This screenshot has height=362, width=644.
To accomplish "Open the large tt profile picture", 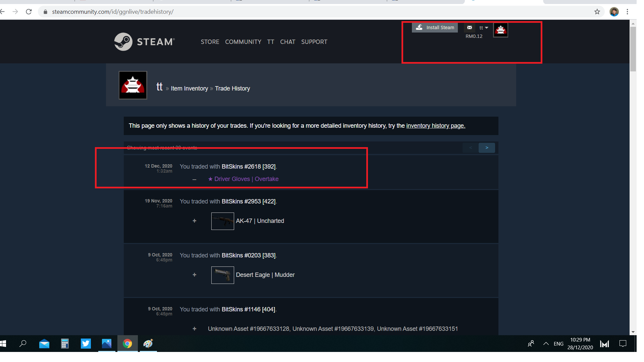I will point(133,85).
